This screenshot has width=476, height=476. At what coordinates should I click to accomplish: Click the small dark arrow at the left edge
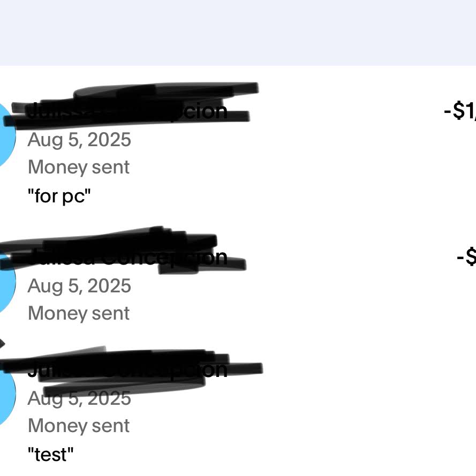pyautogui.click(x=2, y=344)
